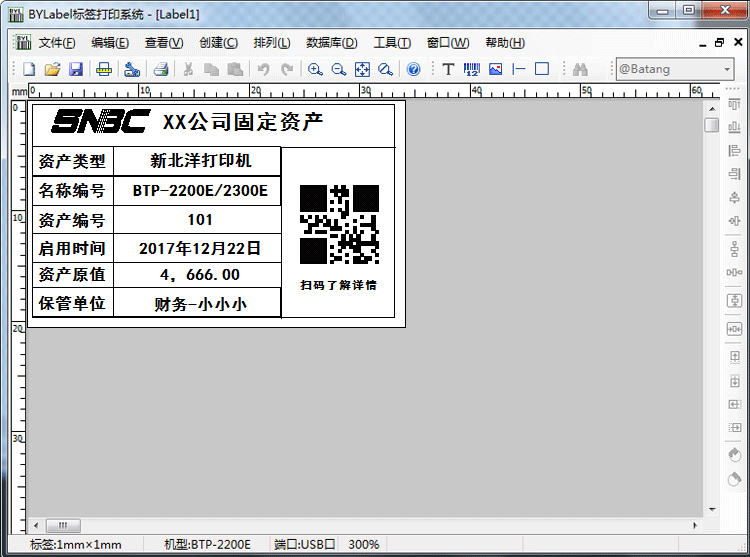Viewport: 750px width, 557px height.
Task: Click the vertical scrollbar thumb
Action: pyautogui.click(x=712, y=125)
